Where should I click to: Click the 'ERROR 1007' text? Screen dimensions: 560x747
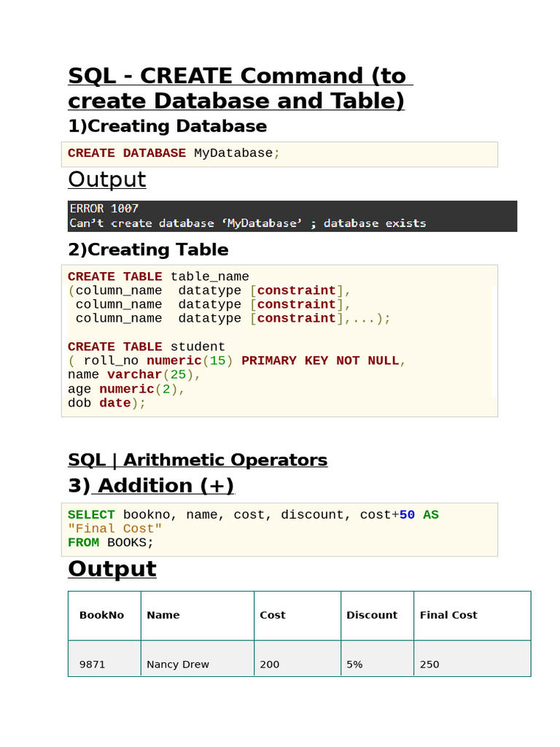(104, 209)
